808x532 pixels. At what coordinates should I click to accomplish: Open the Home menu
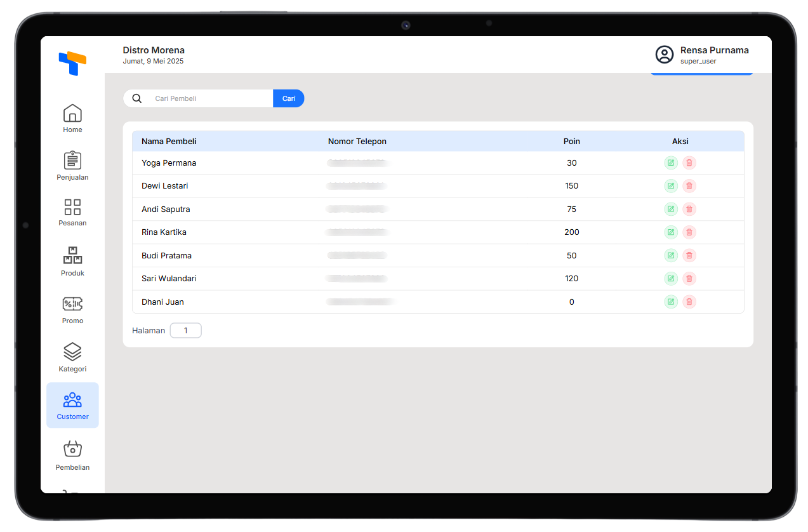click(72, 119)
